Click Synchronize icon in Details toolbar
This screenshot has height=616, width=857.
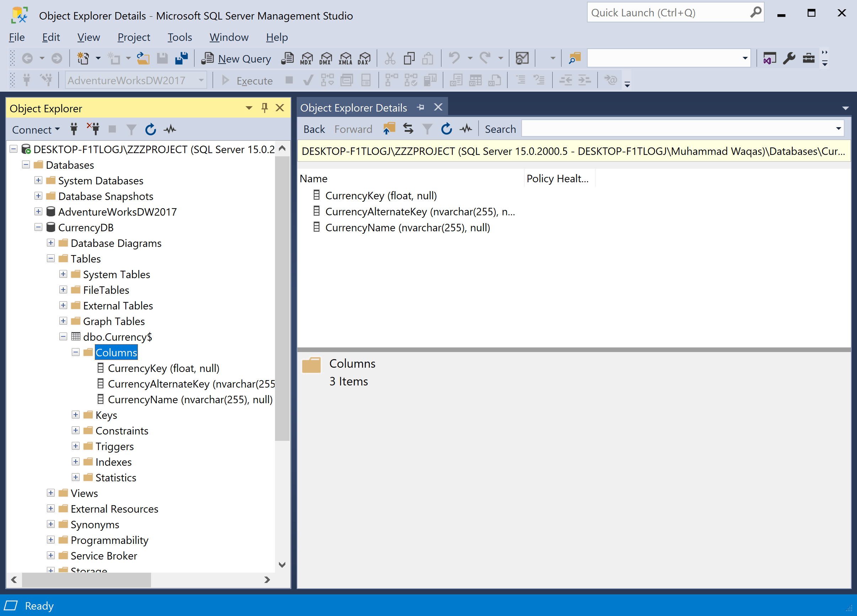tap(408, 129)
